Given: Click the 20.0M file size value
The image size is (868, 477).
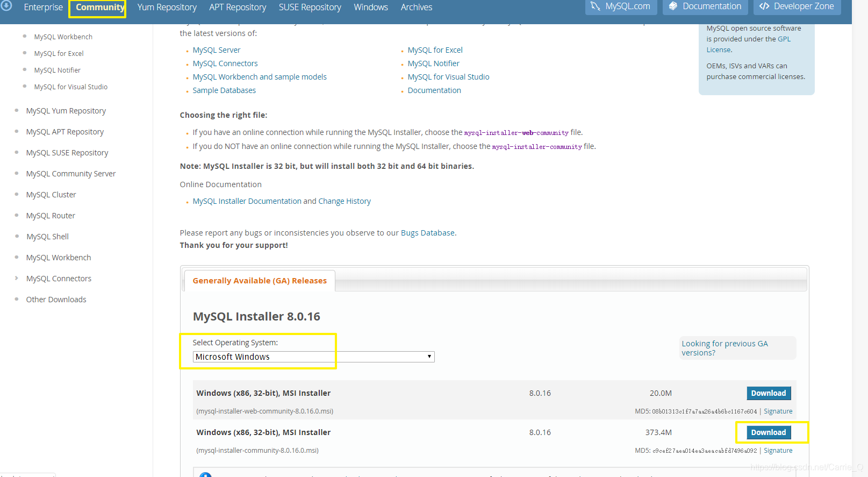Looking at the screenshot, I should click(661, 393).
